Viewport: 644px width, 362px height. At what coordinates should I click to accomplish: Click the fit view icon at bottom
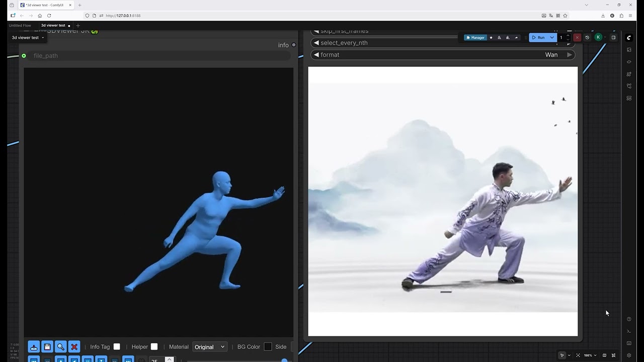point(578,355)
